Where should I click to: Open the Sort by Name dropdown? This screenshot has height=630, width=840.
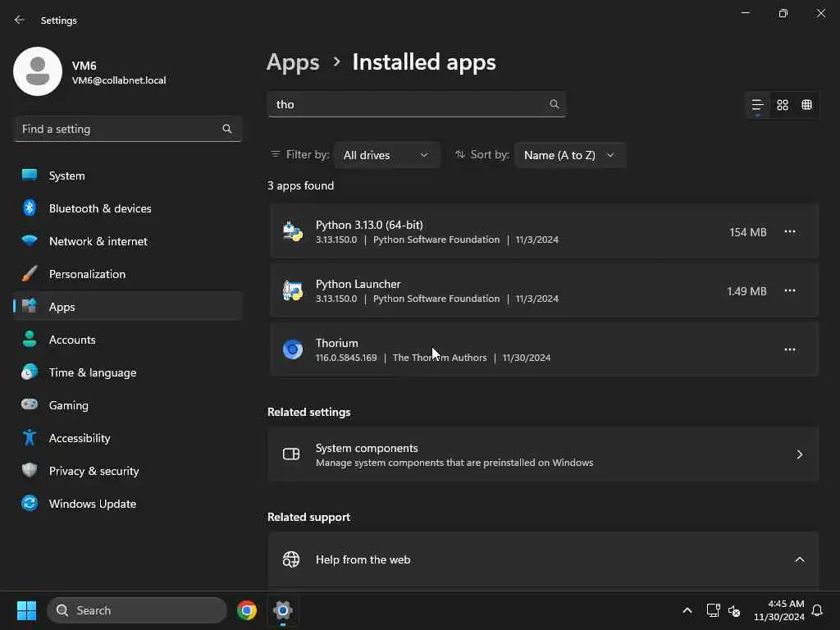click(x=569, y=155)
